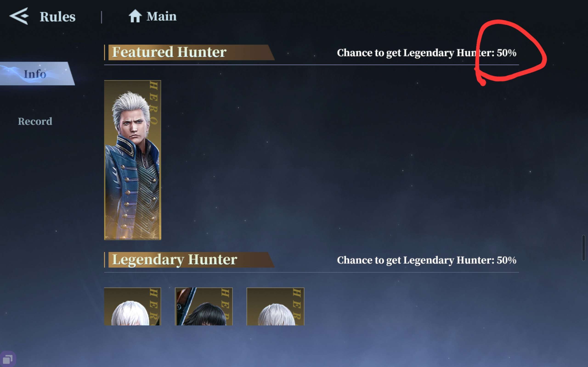Click the HERO label on dark-haired card
Viewport: 588px width, 367px height.
click(225, 306)
